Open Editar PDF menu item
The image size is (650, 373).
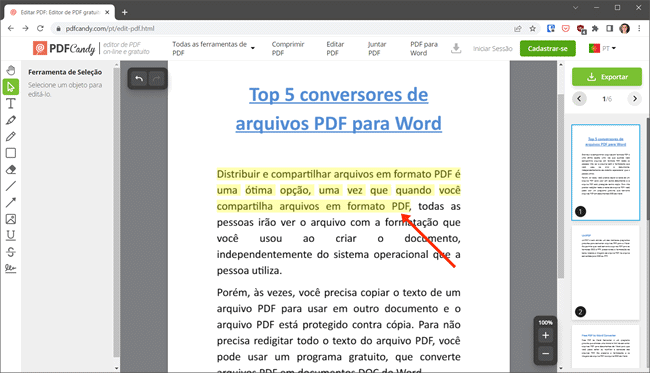(x=335, y=48)
